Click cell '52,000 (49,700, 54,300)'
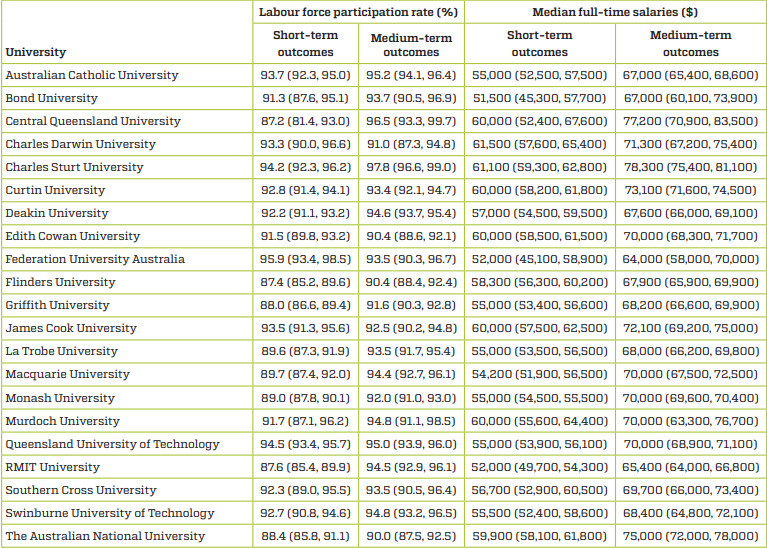 [540, 467]
